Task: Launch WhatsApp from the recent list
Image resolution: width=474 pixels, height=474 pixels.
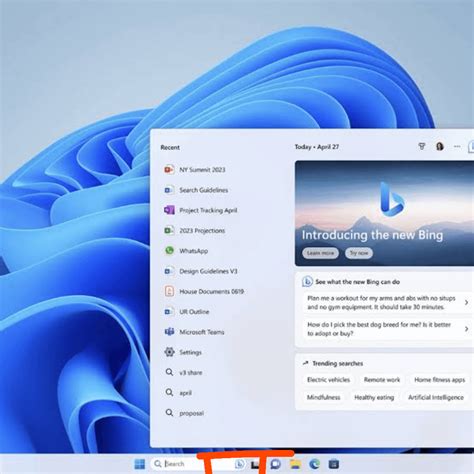Action: tap(186, 251)
